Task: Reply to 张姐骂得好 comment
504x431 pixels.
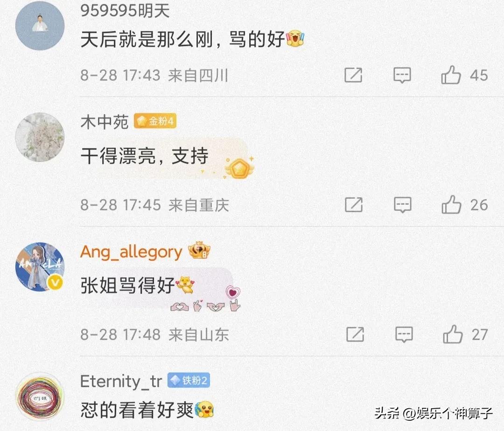Action: [x=404, y=334]
